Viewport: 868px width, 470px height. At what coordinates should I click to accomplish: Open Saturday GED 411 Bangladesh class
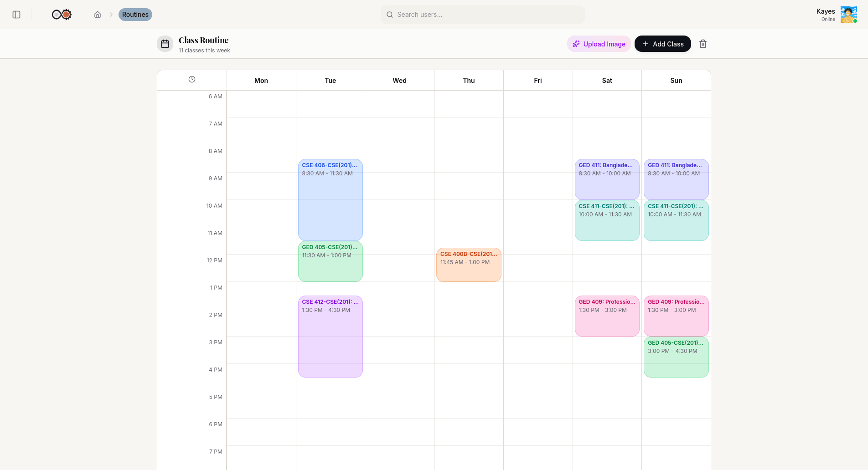[607, 179]
